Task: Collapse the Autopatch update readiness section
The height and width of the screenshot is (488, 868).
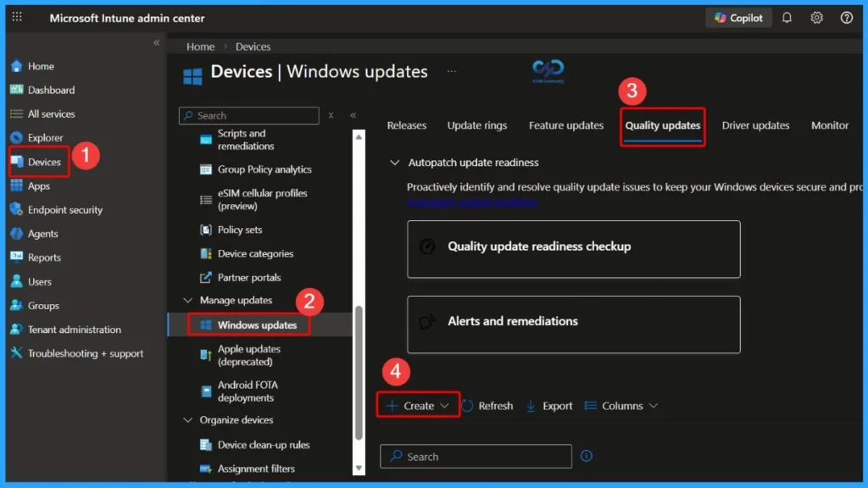Action: [394, 162]
